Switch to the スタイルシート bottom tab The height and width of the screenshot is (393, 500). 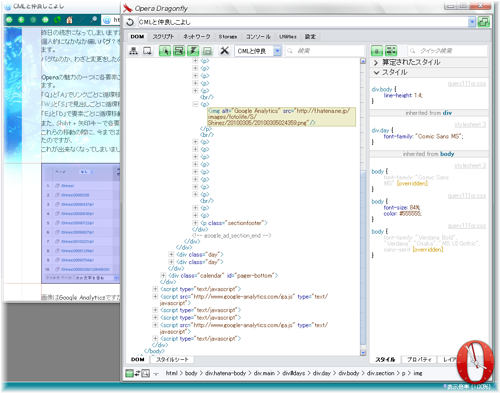172,359
